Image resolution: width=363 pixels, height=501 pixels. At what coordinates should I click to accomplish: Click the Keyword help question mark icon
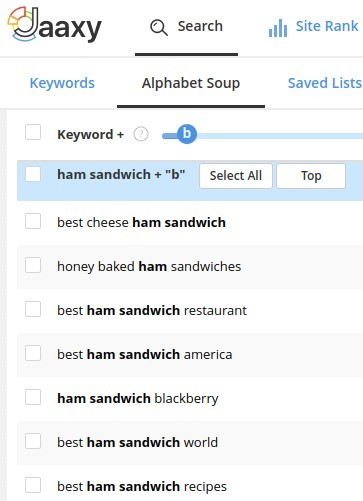click(x=141, y=134)
